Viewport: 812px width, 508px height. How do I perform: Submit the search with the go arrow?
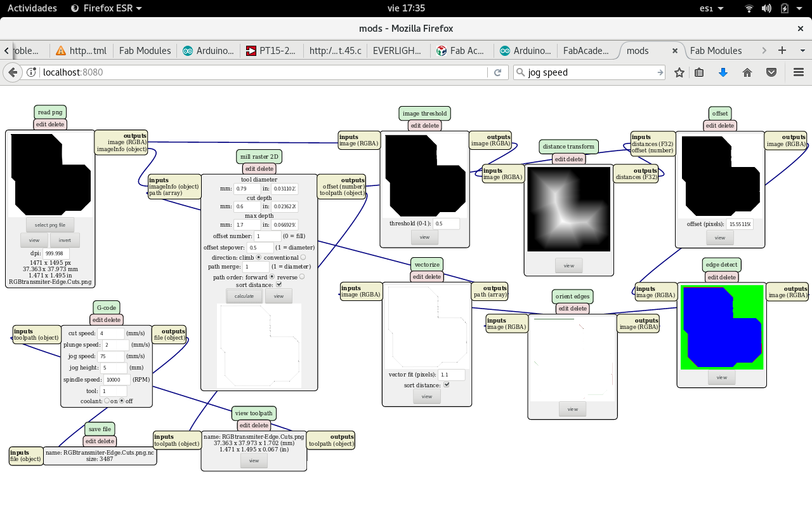pyautogui.click(x=660, y=72)
